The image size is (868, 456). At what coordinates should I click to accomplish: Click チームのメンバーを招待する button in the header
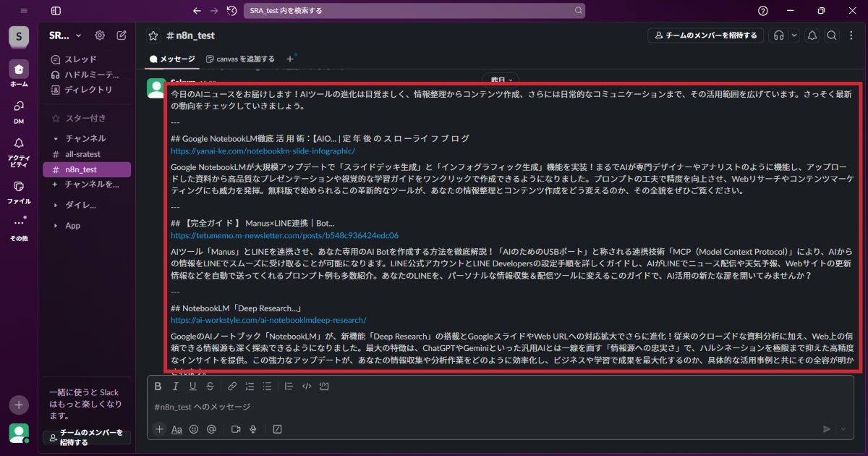point(705,35)
